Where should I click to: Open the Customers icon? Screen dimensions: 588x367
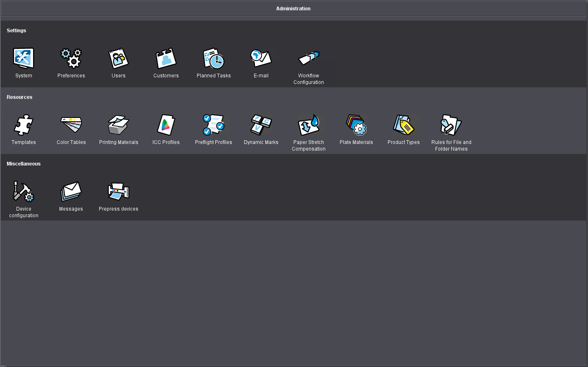(x=166, y=59)
